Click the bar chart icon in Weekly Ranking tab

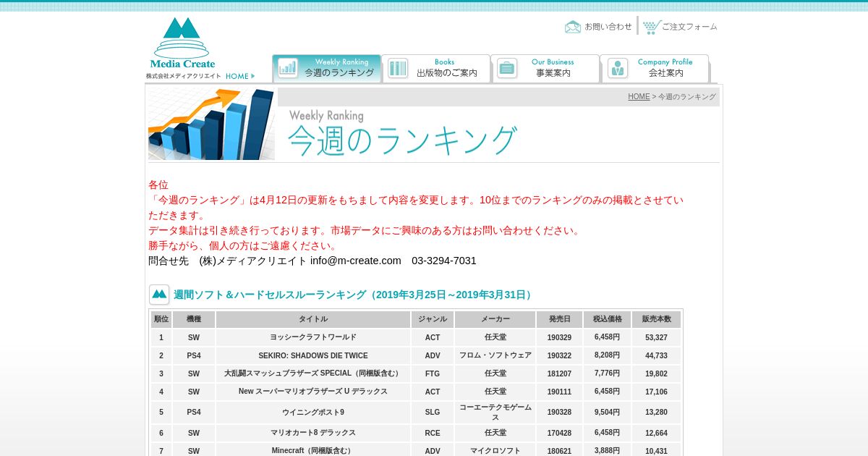(288, 68)
